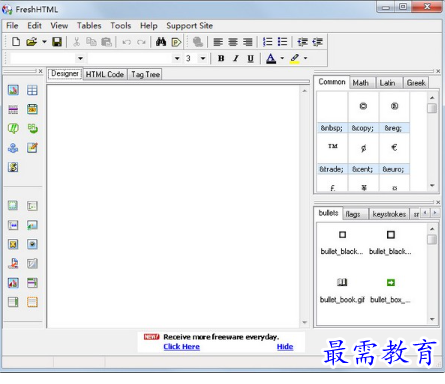The width and height of the screenshot is (445, 384).
Task: Click the Insert Image icon in sidebar
Action: (13, 90)
